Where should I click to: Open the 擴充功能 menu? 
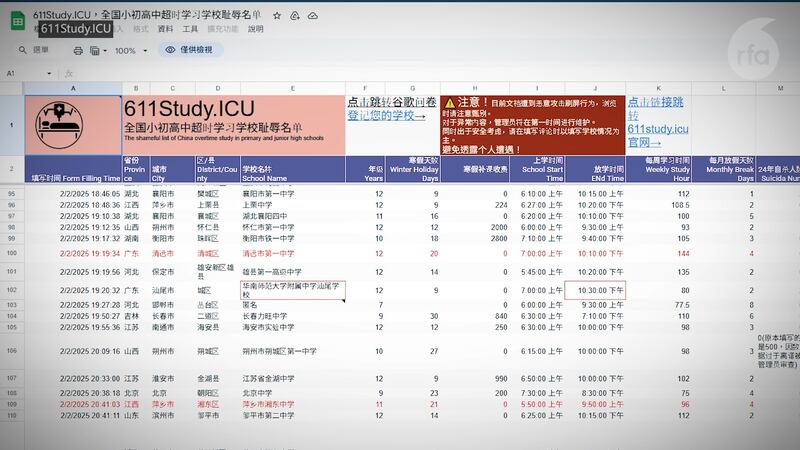[x=222, y=29]
